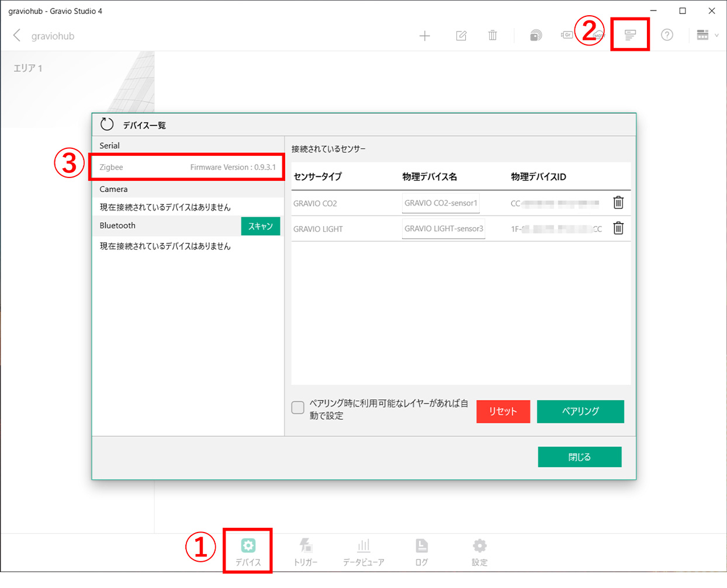Screen dimensions: 727x588
Task: Open the device list icon in toolbar
Action: [630, 36]
